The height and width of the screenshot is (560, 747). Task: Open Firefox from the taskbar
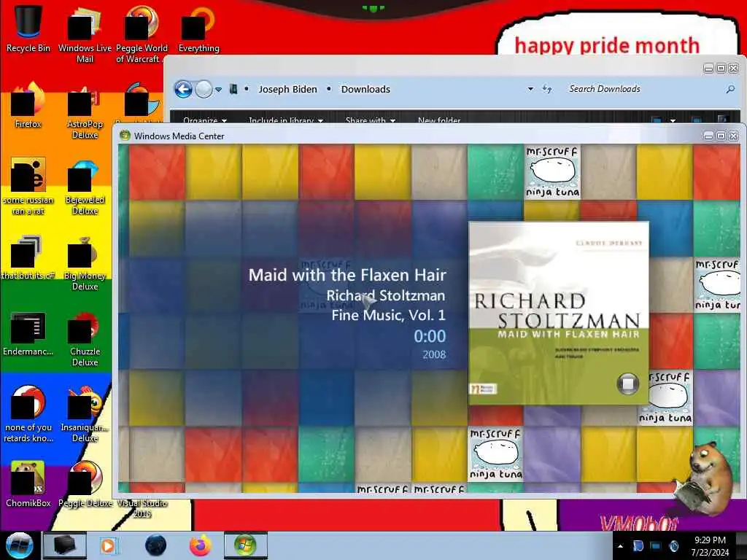click(201, 545)
